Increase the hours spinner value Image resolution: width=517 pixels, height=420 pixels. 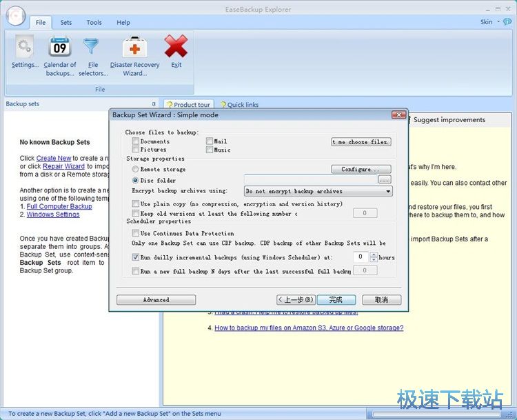(x=374, y=254)
